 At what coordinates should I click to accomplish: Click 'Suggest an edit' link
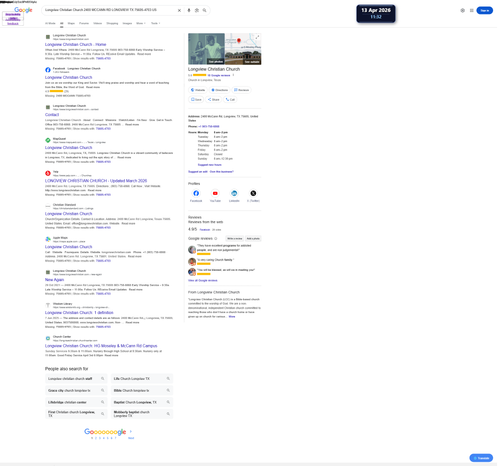coord(198,172)
